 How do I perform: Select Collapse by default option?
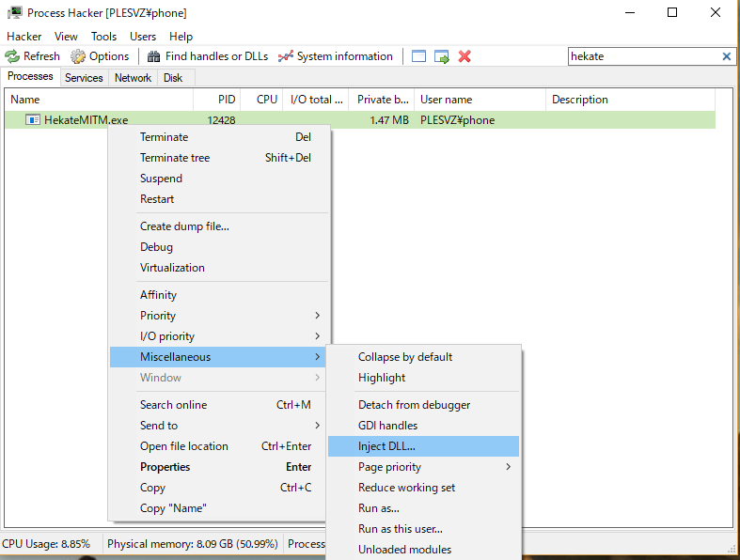click(423, 357)
